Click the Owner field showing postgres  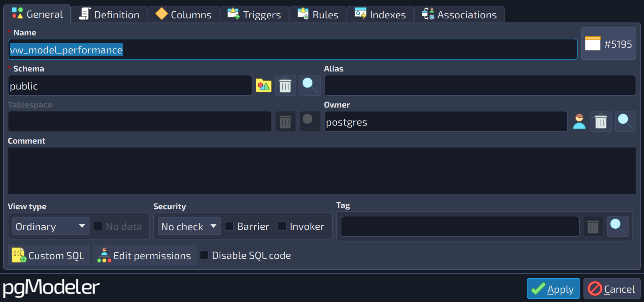pyautogui.click(x=446, y=122)
